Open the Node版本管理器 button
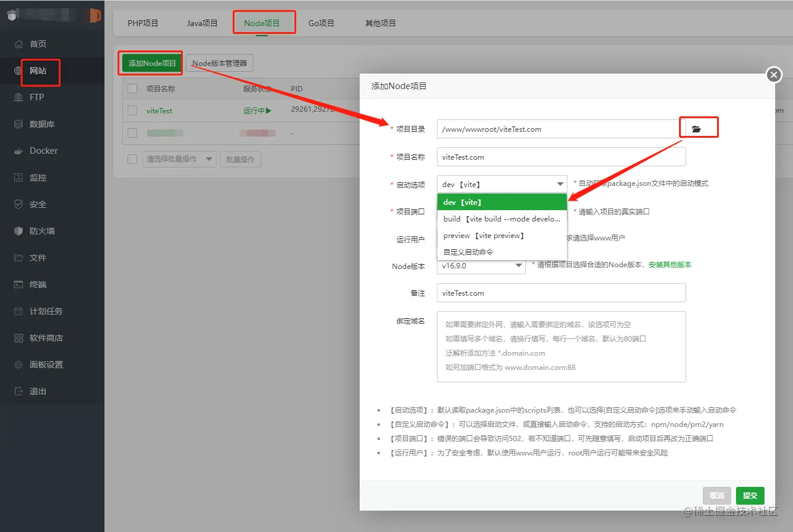The image size is (793, 532). tap(220, 63)
